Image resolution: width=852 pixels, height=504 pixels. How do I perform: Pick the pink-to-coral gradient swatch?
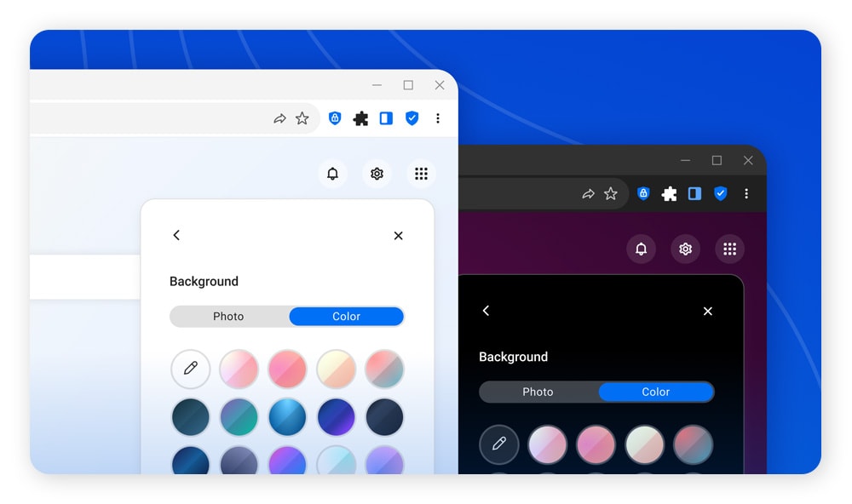[x=287, y=369]
